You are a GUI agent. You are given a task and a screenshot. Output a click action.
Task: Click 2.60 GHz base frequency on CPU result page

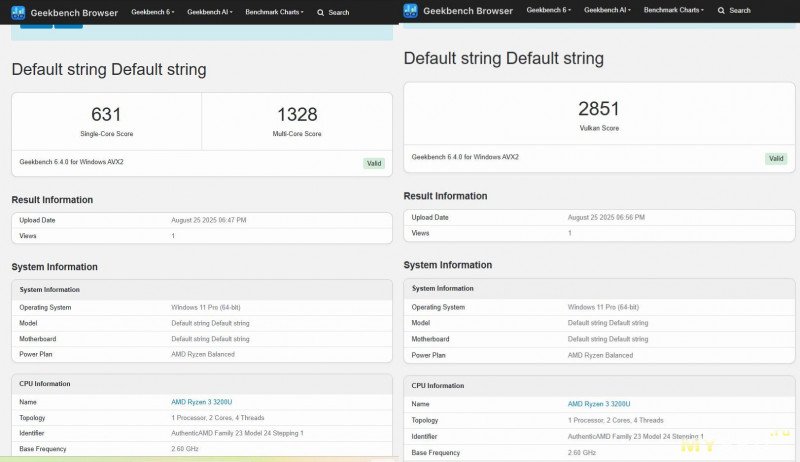click(x=185, y=449)
